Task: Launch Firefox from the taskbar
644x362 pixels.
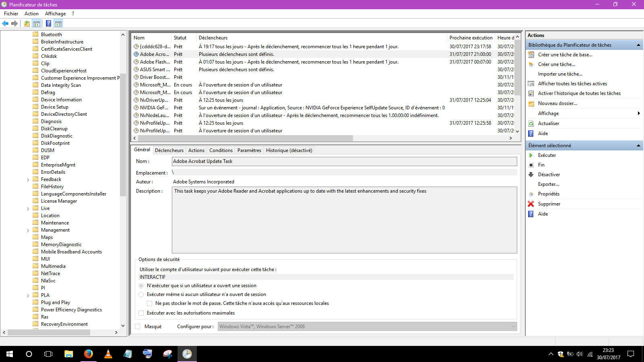Action: (x=89, y=354)
